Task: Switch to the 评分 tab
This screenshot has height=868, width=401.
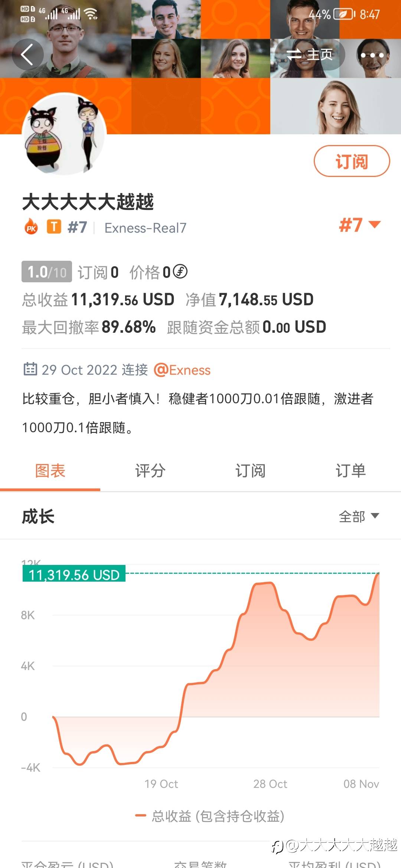Action: coord(150,471)
